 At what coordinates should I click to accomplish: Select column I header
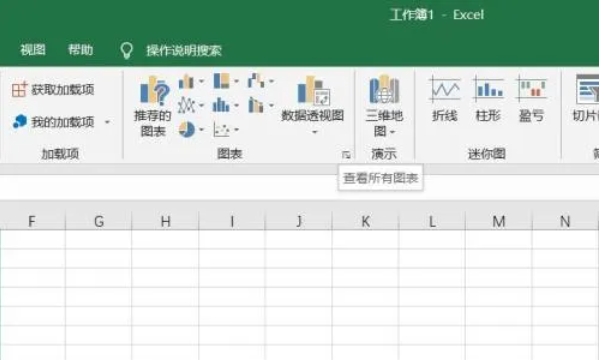point(232,221)
